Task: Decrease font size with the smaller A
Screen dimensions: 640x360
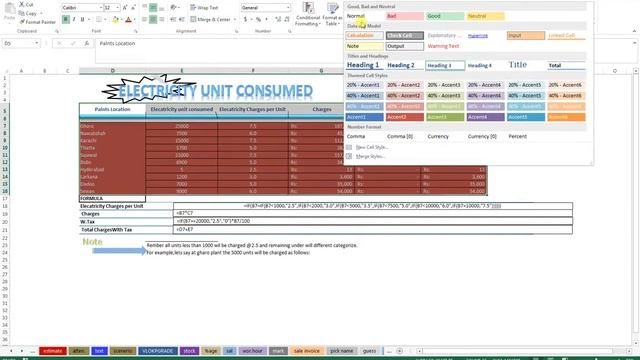Action: tap(133, 8)
